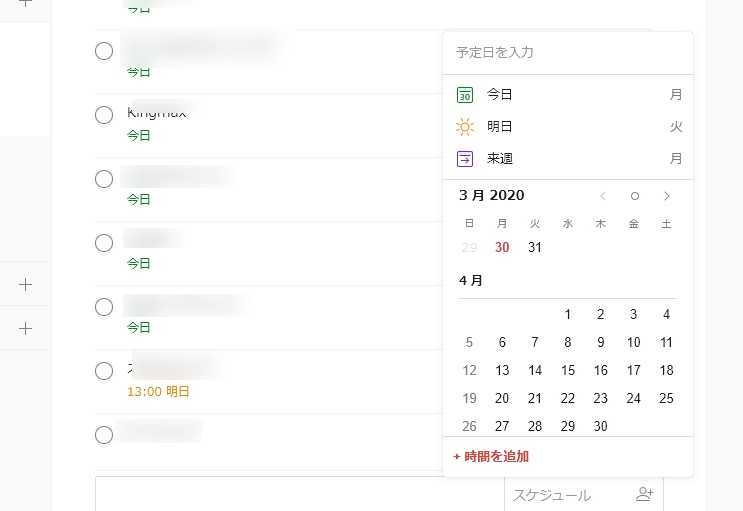The width and height of the screenshot is (743, 511).
Task: Click the Next week arrow icon
Action: tap(465, 159)
